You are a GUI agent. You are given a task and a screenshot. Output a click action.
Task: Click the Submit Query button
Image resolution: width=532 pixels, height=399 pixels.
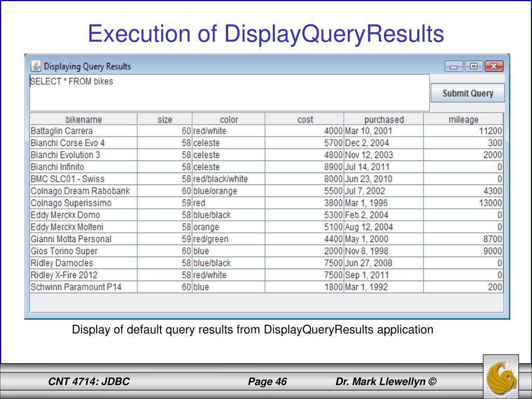pyautogui.click(x=468, y=93)
